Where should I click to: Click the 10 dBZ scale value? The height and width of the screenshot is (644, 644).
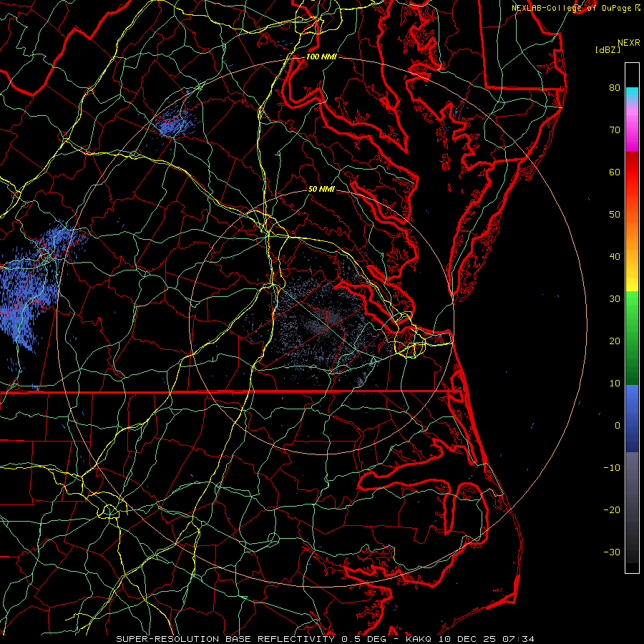tap(615, 384)
